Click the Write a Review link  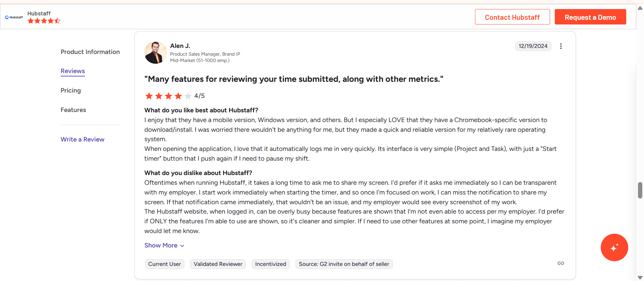(83, 139)
